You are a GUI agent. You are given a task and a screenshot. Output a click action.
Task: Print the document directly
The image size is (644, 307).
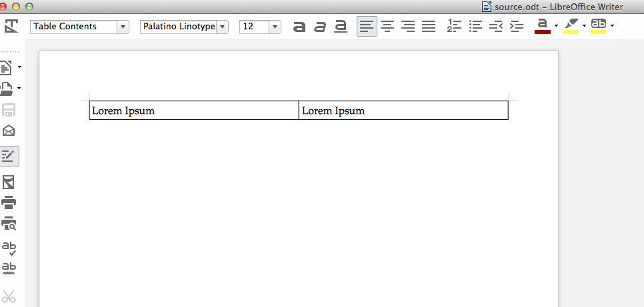9,203
